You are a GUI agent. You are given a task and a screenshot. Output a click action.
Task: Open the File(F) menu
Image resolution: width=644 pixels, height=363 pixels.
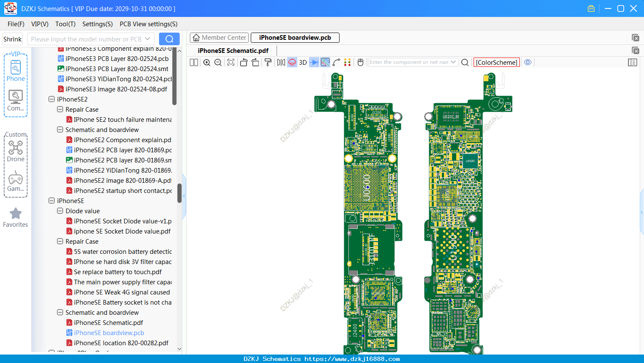pyautogui.click(x=16, y=24)
